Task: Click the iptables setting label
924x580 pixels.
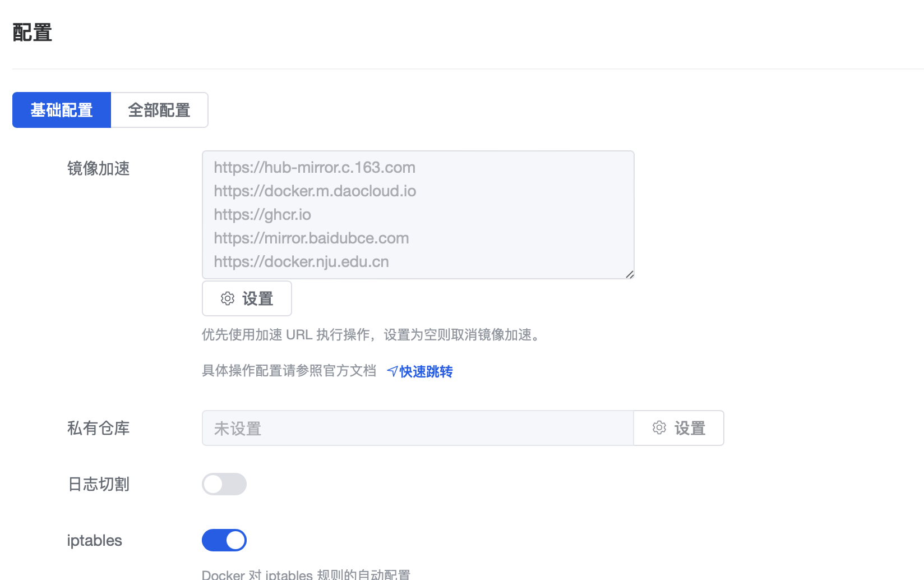Action: click(94, 540)
